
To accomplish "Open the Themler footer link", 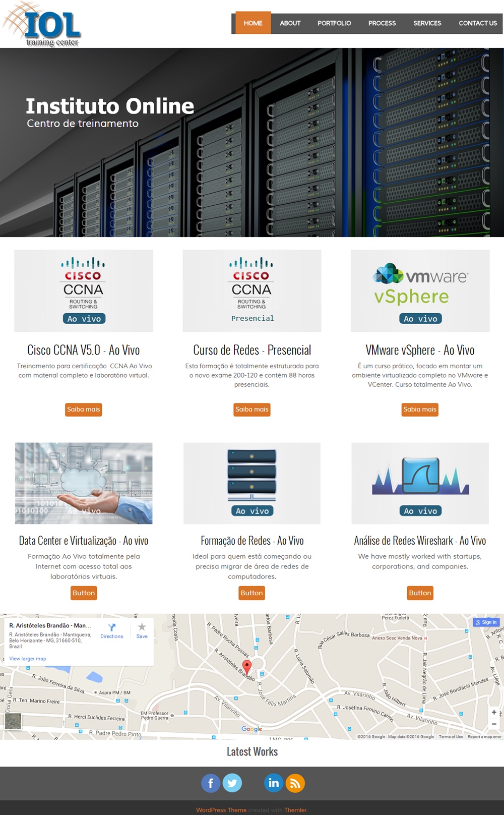I will (295, 810).
